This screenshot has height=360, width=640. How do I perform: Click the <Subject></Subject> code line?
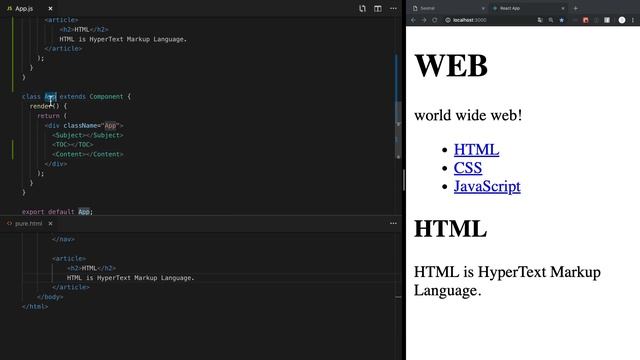(x=87, y=135)
